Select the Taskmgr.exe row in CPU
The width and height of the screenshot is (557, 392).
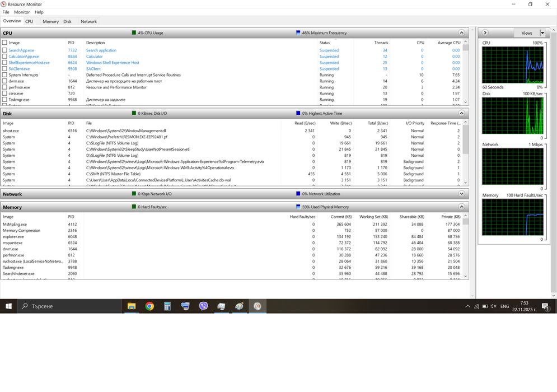(x=232, y=100)
